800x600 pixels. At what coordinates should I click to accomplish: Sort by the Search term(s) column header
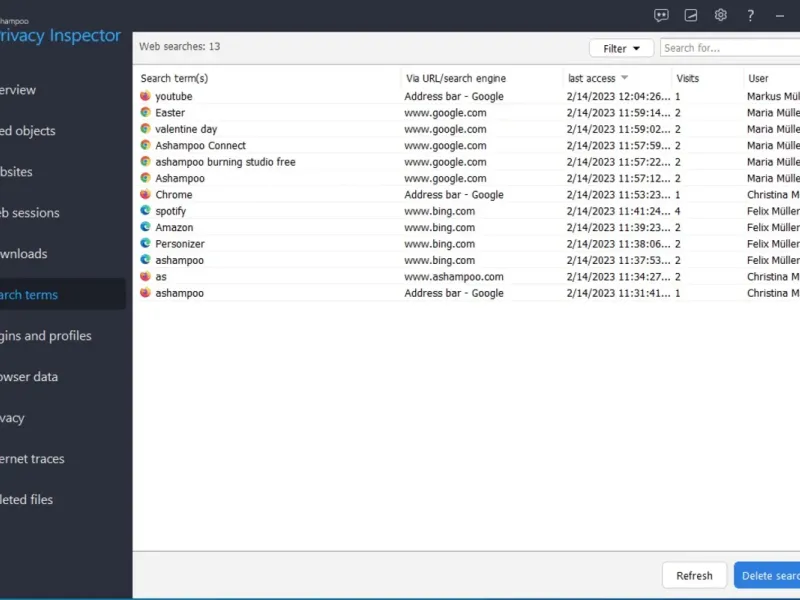[x=174, y=78]
